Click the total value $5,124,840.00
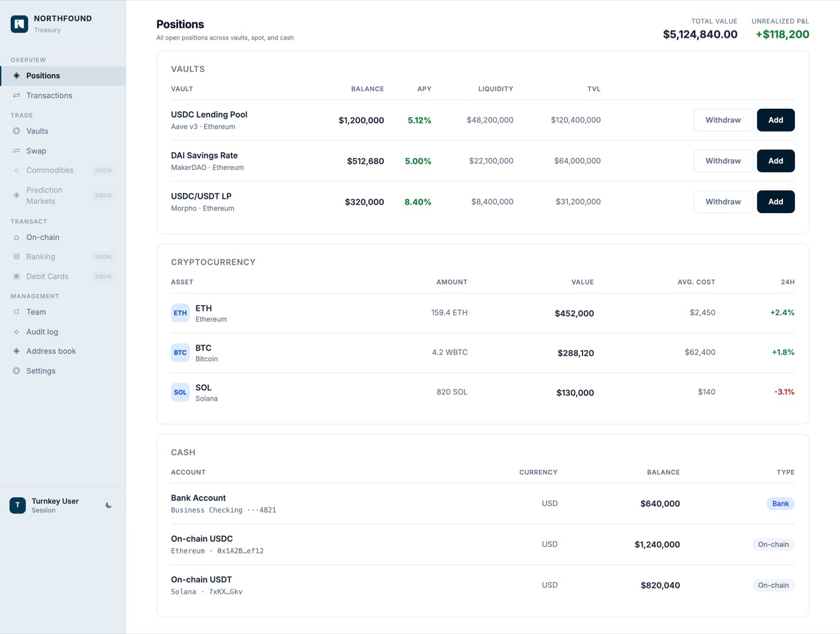The width and height of the screenshot is (840, 634). (x=700, y=35)
